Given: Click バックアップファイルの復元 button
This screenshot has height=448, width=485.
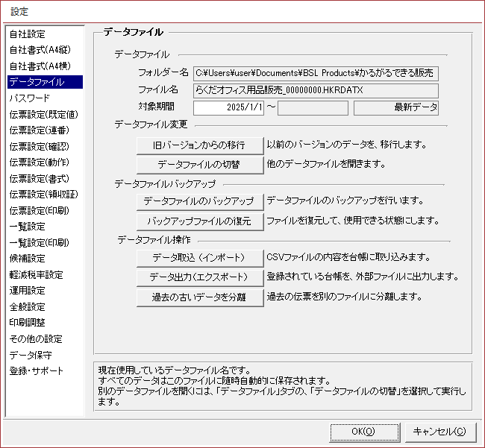Looking at the screenshot, I should (200, 221).
